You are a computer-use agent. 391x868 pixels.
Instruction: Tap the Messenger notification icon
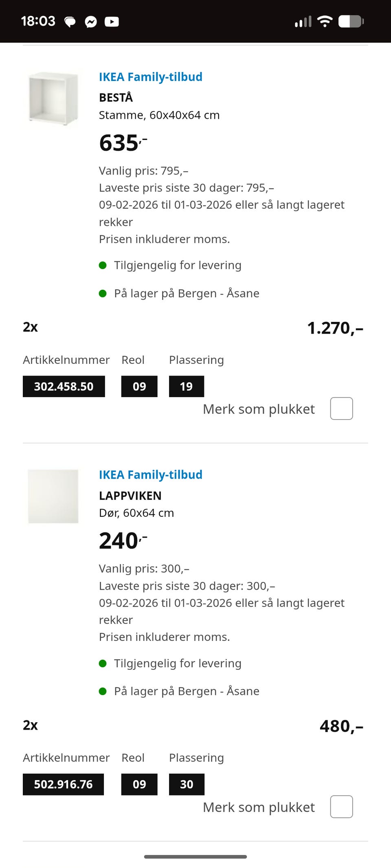[x=91, y=22]
